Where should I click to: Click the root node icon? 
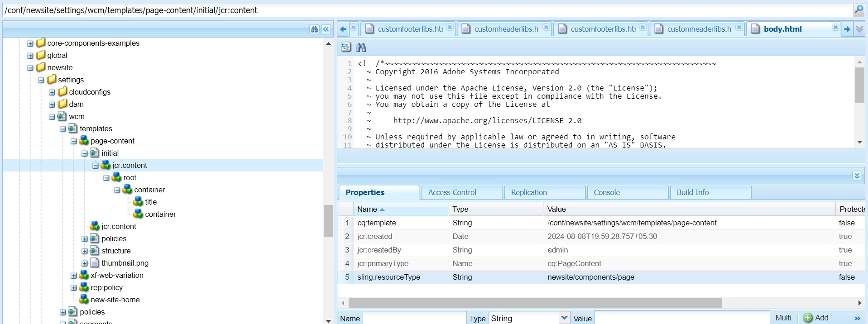click(x=116, y=177)
